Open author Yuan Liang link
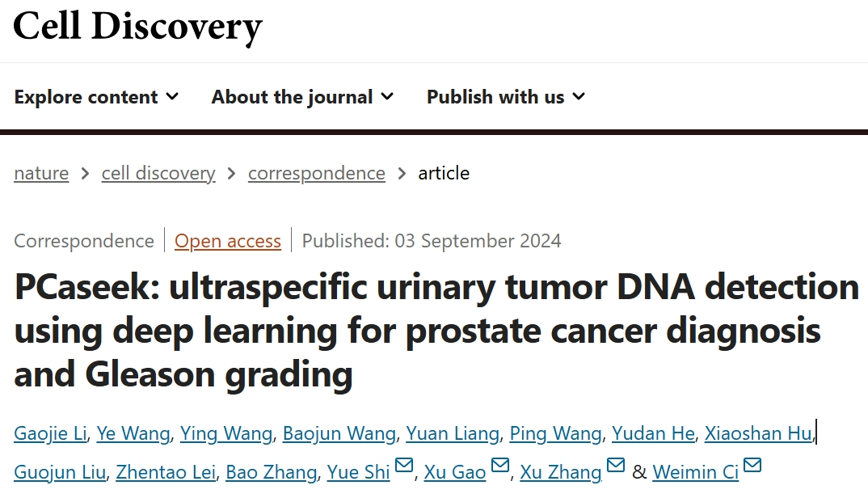The width and height of the screenshot is (868, 498). point(453,433)
